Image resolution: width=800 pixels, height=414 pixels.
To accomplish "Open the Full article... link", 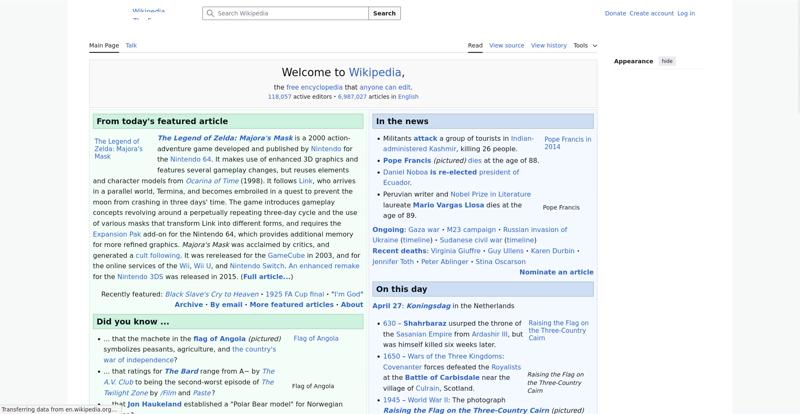I will [x=267, y=277].
